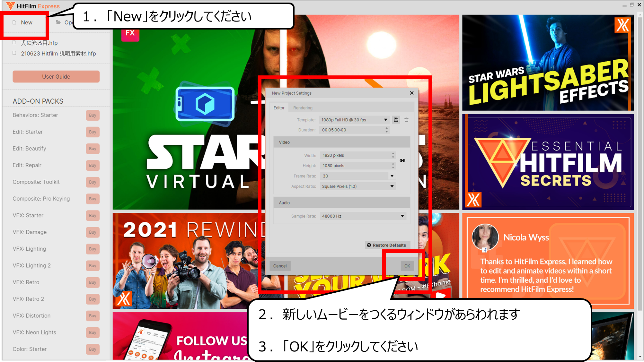Screen dimensions: 644x362
Task: Open recent file 210623 Hitfilm 説明用素材.hfp
Action: click(x=55, y=54)
